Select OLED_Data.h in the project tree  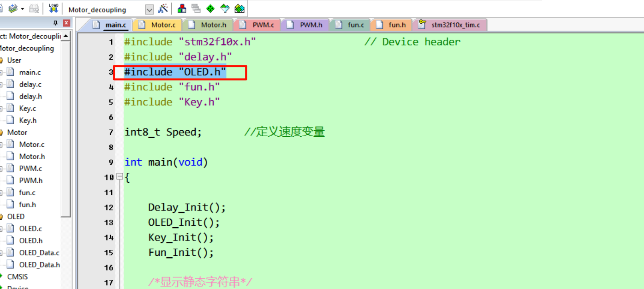[x=40, y=265]
